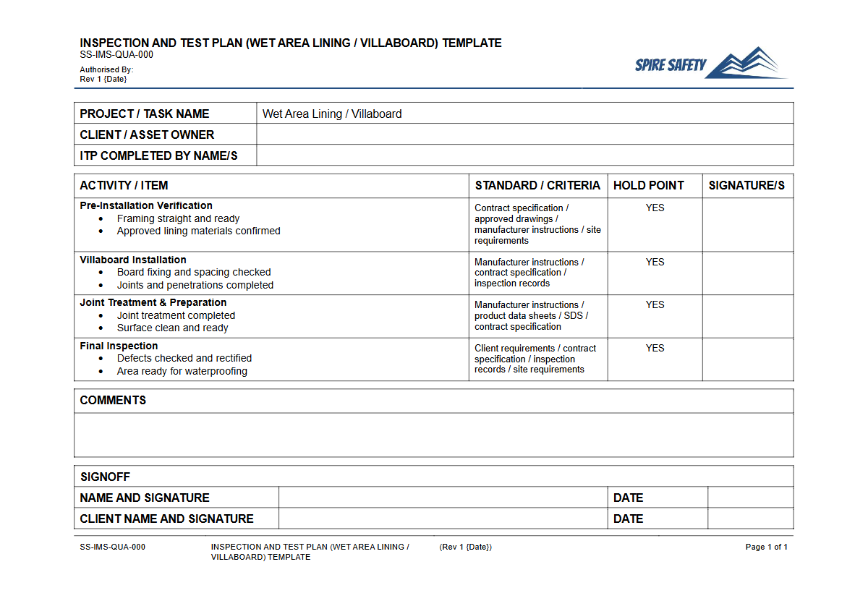Click the 'STANDARD / CRITERIA' column header
The height and width of the screenshot is (614, 868).
click(x=537, y=186)
